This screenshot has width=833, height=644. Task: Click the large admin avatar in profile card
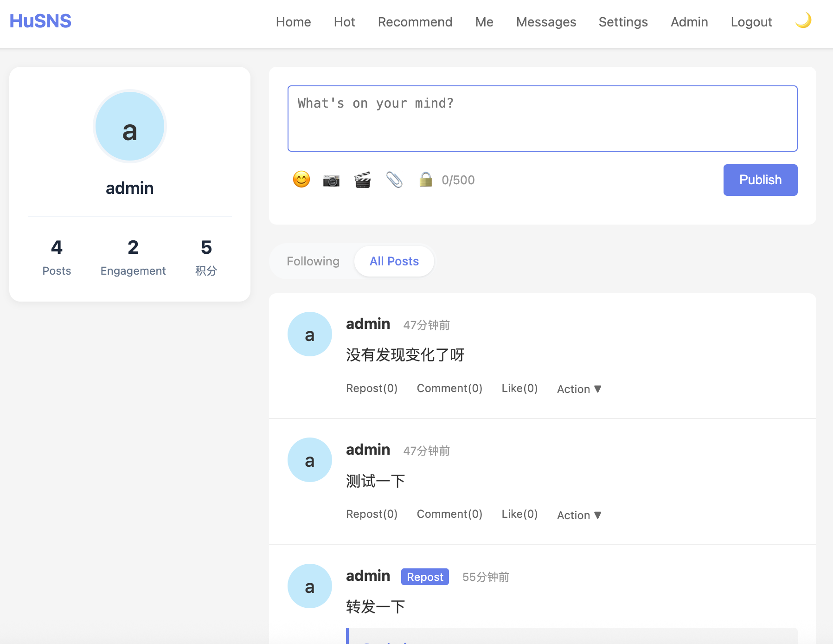[x=130, y=126]
